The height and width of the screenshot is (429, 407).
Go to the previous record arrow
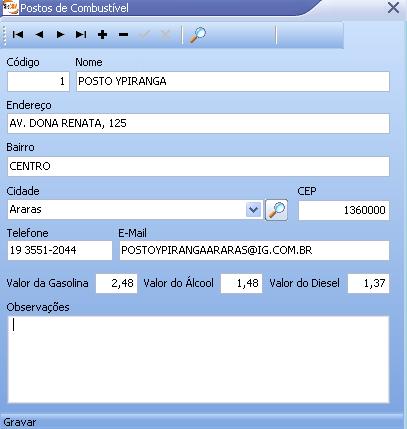(39, 34)
